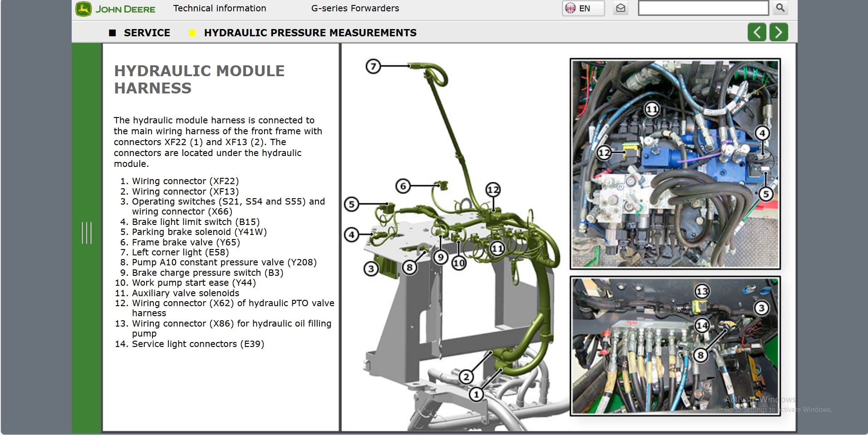Viewport: 868px width, 435px height.
Task: Click callout 13 in the lower photo
Action: tap(702, 291)
